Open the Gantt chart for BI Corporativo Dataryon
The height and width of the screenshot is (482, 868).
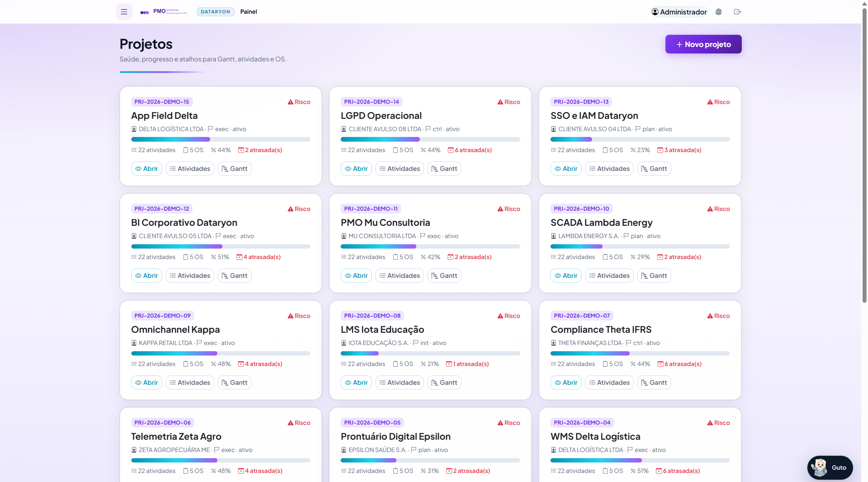pyautogui.click(x=235, y=276)
